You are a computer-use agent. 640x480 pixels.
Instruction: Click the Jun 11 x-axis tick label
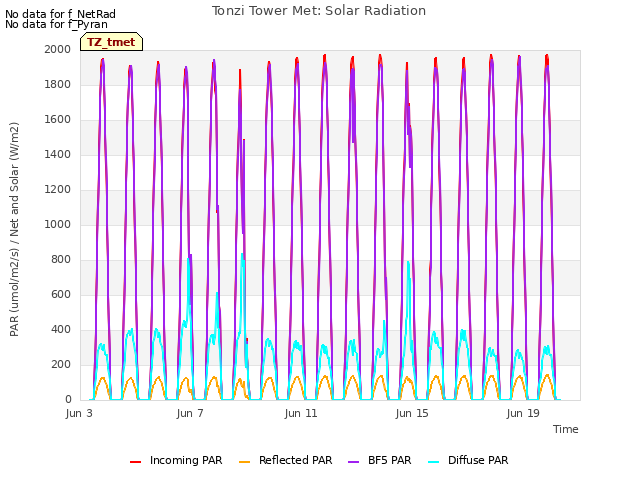301,413
